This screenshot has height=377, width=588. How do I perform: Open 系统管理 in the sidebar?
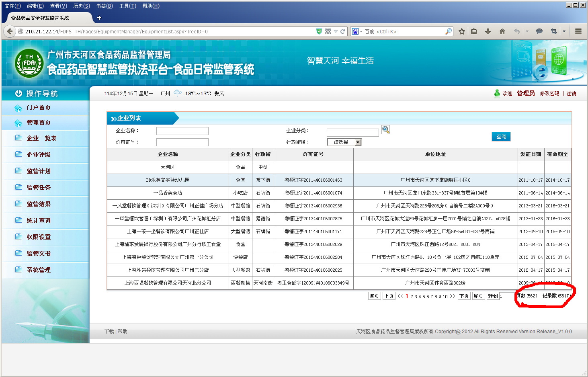39,270
